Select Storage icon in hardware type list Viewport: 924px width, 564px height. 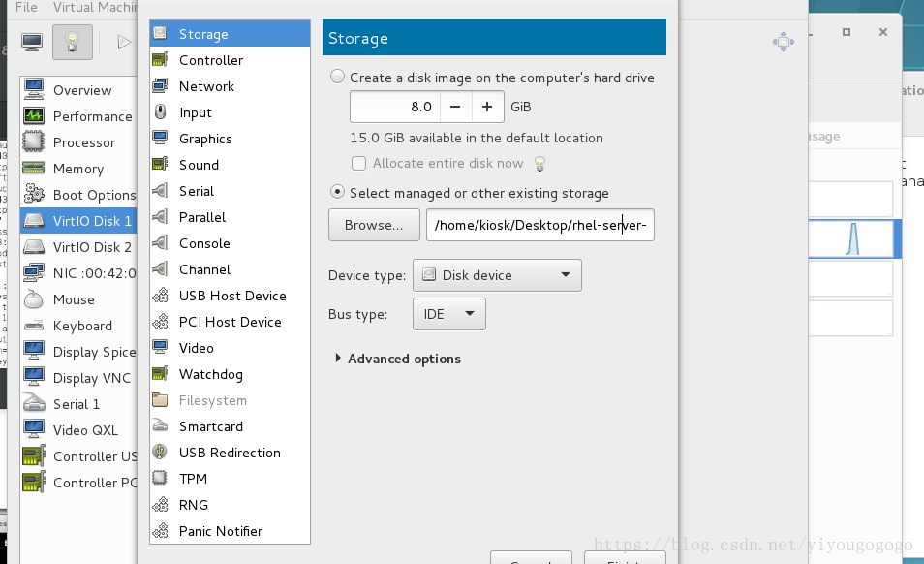coord(160,34)
